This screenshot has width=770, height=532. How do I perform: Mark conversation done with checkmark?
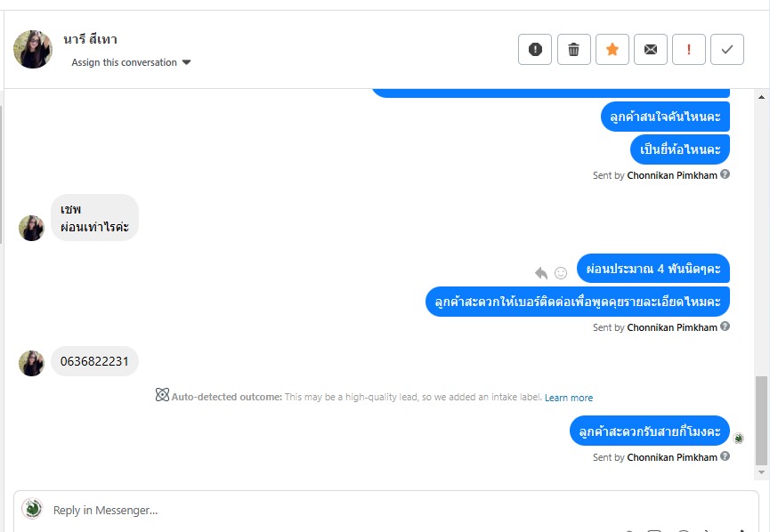tap(727, 50)
